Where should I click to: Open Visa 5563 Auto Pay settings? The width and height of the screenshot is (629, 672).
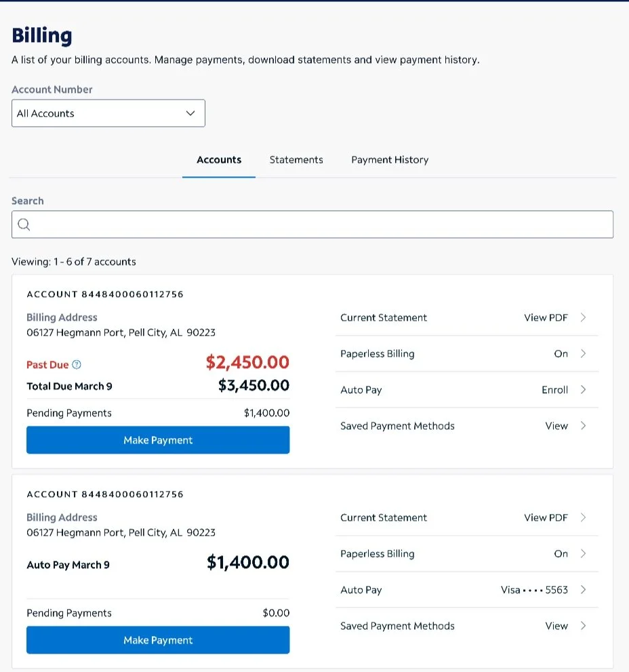(x=534, y=590)
